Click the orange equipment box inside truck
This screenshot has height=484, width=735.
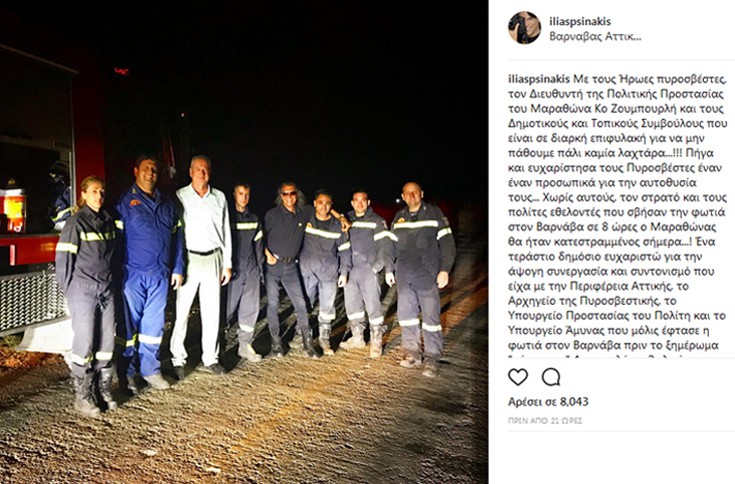click(13, 211)
